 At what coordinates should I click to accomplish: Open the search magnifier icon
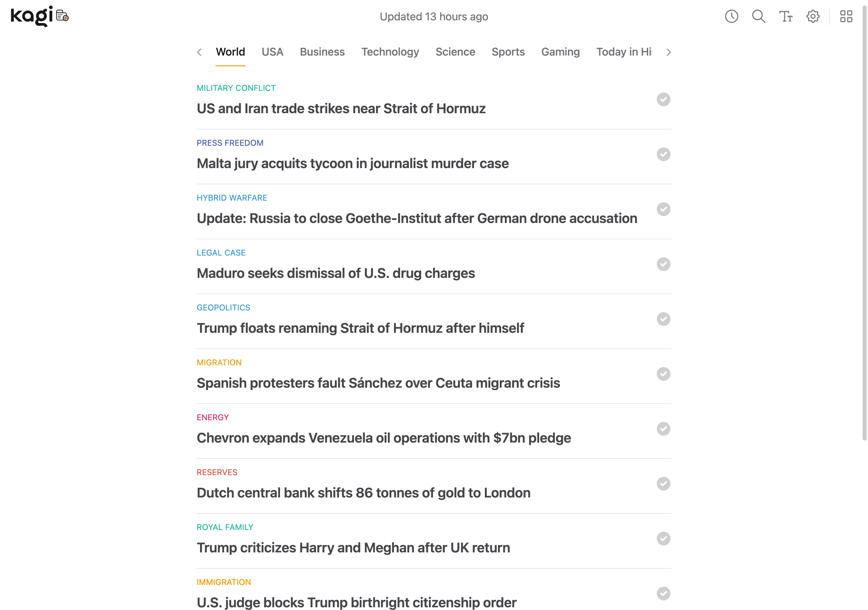pos(758,17)
